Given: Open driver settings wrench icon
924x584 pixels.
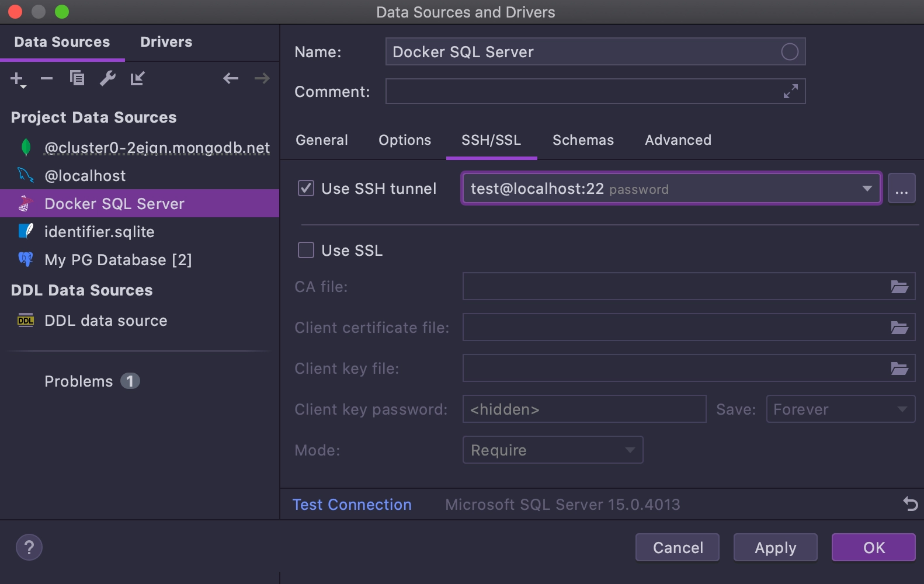Looking at the screenshot, I should coord(107,78).
